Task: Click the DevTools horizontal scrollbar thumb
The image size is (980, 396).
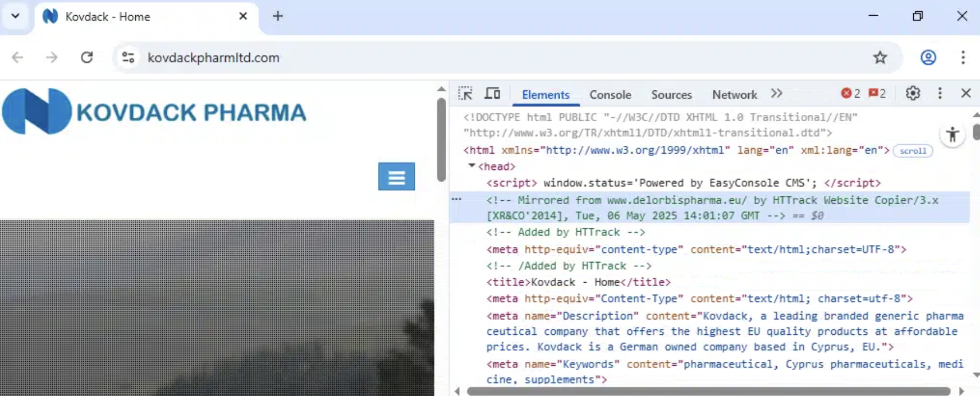Action: 709,391
